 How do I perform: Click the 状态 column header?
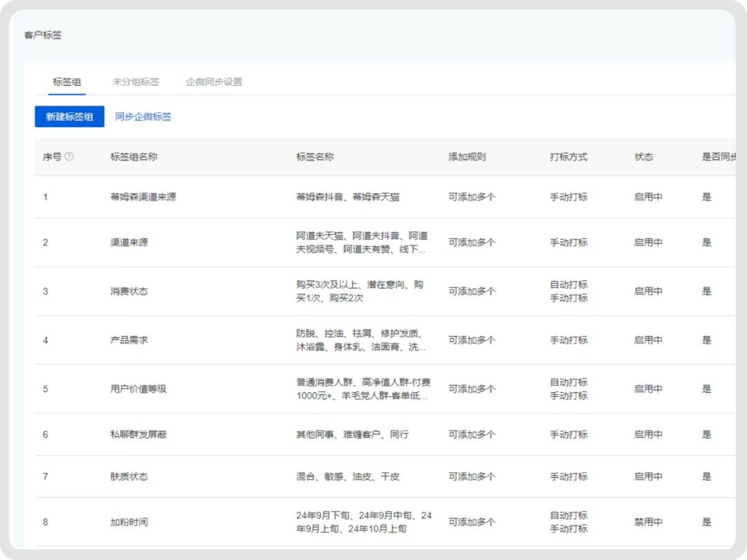click(643, 157)
